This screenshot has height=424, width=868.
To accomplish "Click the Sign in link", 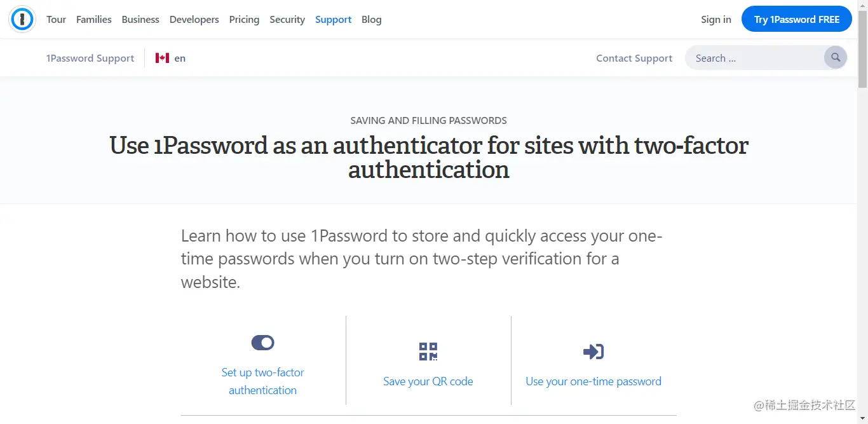I will [715, 20].
